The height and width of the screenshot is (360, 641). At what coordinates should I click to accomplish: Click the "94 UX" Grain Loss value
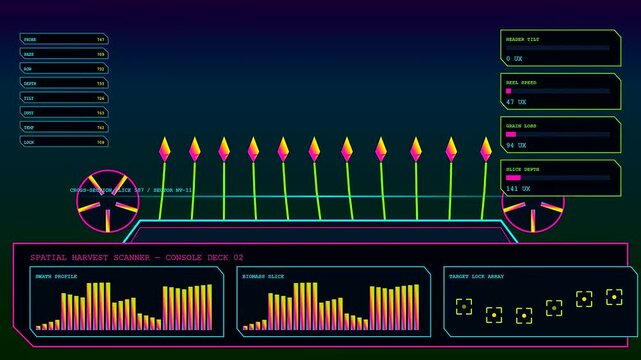pos(516,145)
